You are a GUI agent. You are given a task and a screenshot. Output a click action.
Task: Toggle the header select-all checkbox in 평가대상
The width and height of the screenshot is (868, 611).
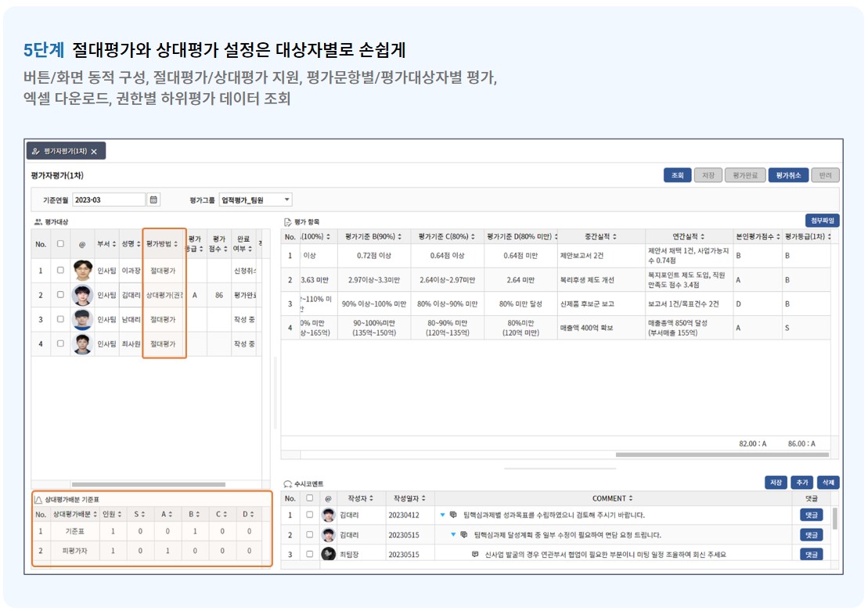click(x=60, y=244)
